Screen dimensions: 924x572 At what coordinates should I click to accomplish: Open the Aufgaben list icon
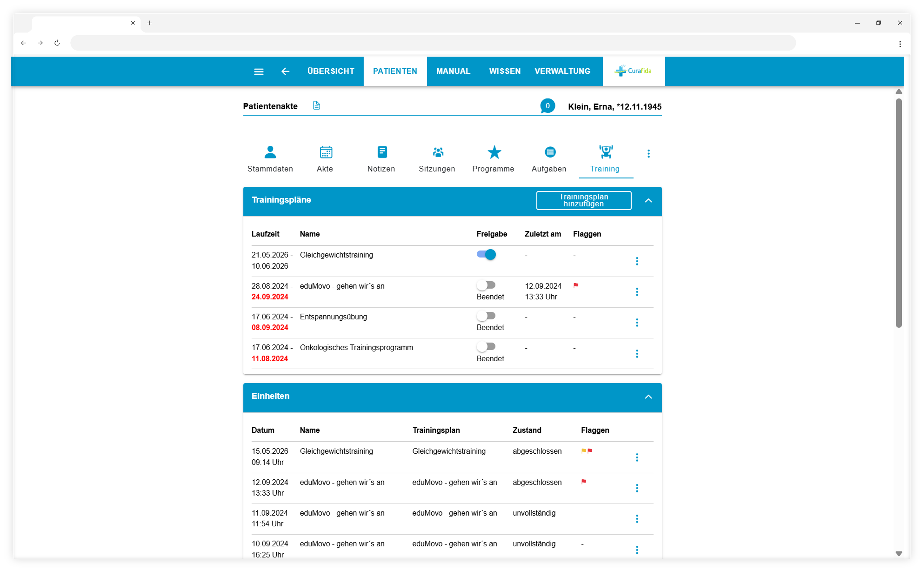(x=550, y=152)
